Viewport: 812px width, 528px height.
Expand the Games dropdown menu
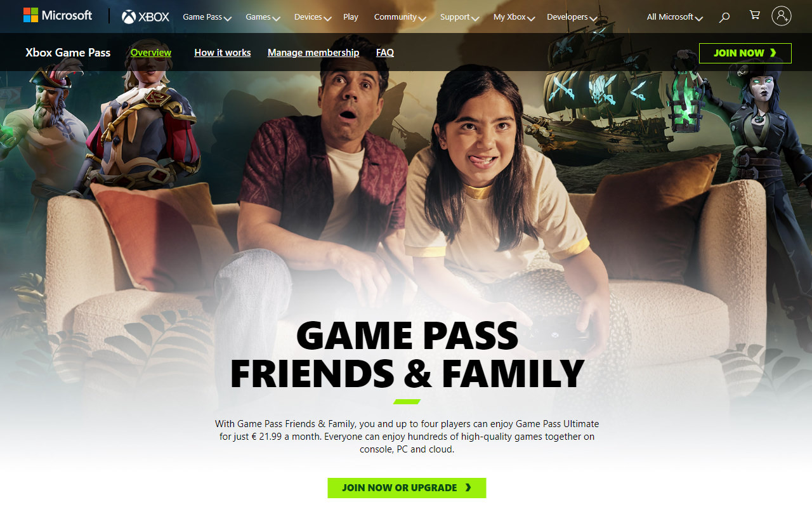[263, 17]
